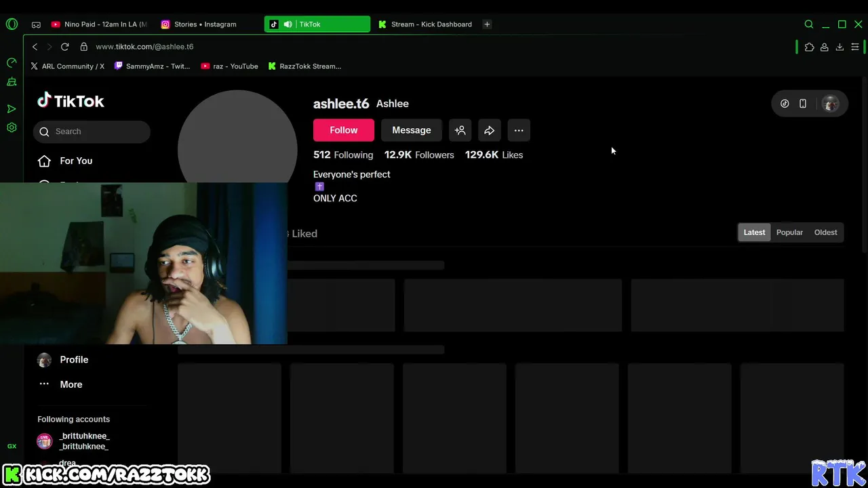Screen dimensions: 868x488
Task: Sort videos by Oldest
Action: (x=825, y=232)
